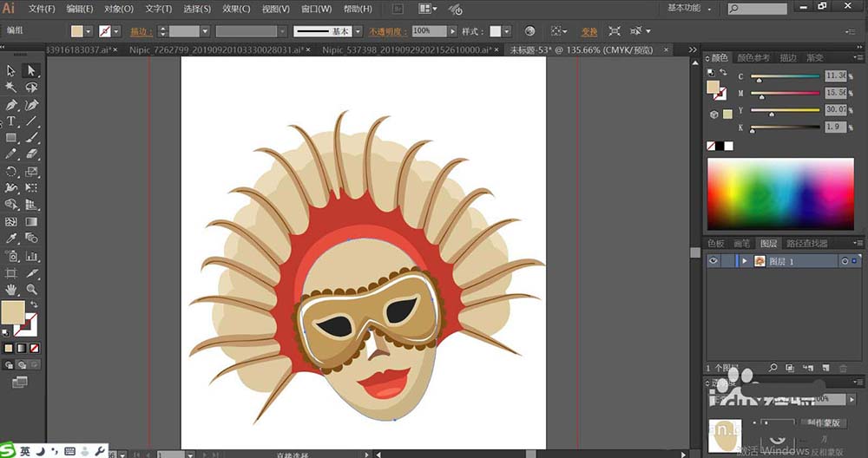Open the stroke profile 基本 dropdown

click(x=357, y=31)
